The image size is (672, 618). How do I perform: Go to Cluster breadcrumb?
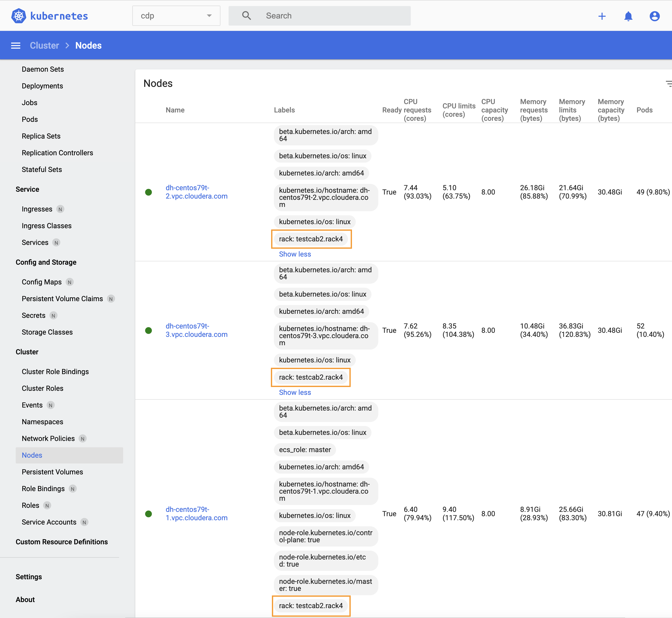pos(45,46)
